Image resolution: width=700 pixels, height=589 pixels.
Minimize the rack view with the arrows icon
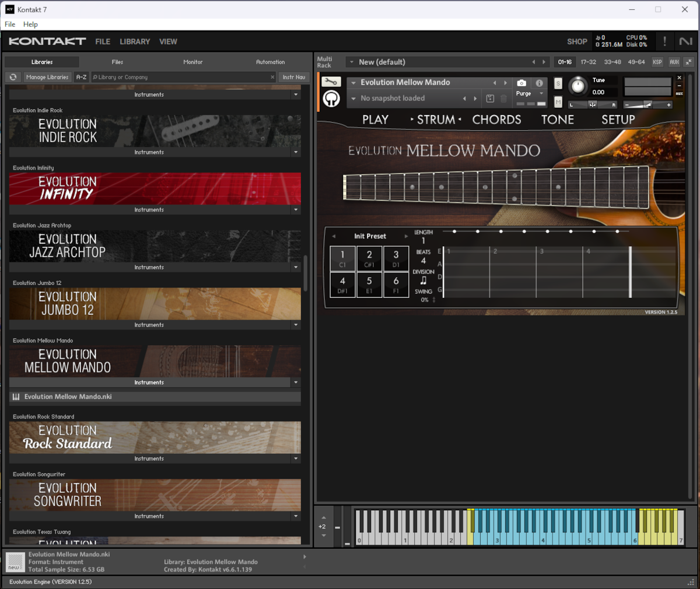(x=688, y=62)
